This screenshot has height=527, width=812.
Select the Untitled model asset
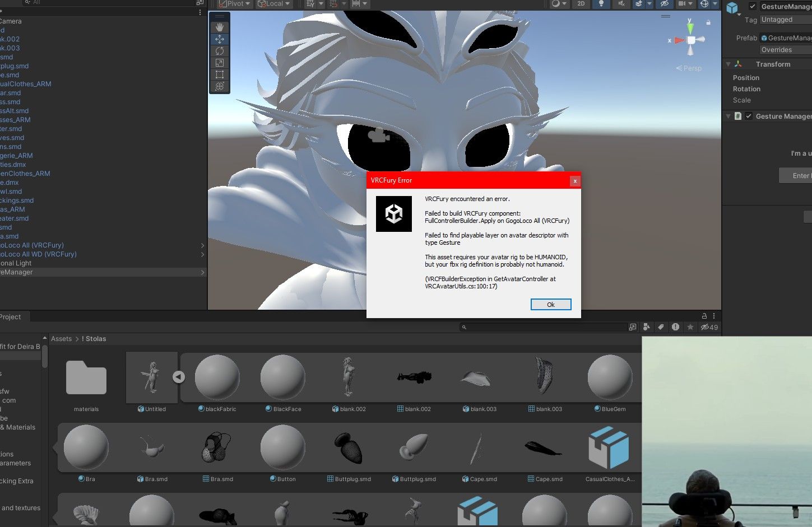coord(152,384)
